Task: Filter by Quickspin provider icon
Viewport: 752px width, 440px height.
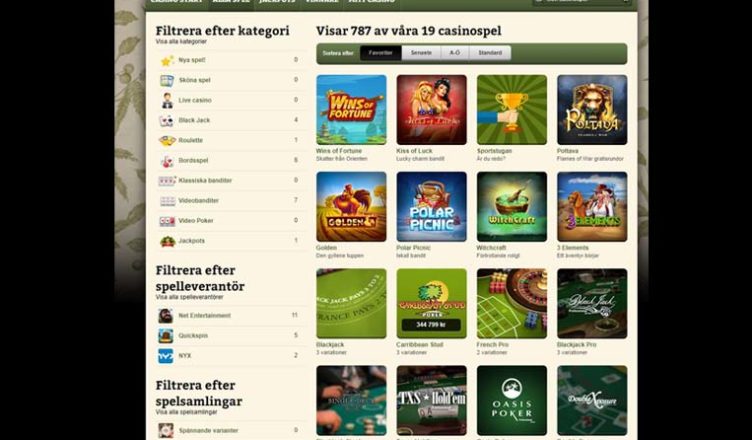Action: 165,336
